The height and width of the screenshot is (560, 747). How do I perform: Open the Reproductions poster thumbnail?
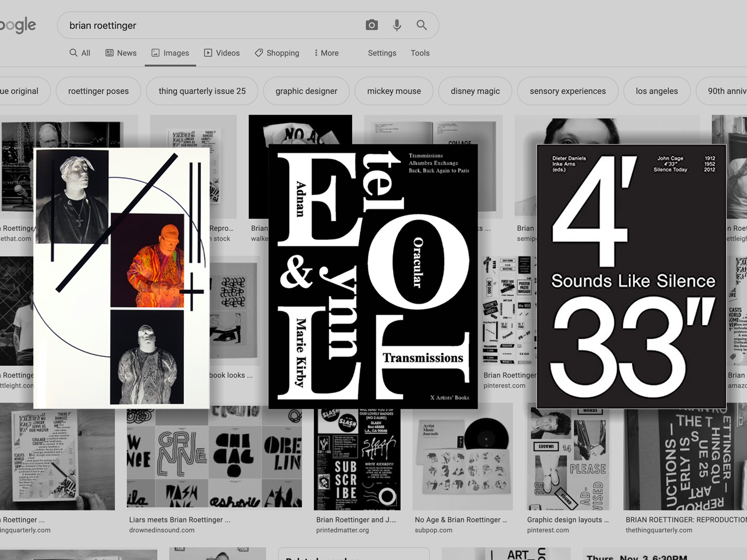click(x=685, y=458)
